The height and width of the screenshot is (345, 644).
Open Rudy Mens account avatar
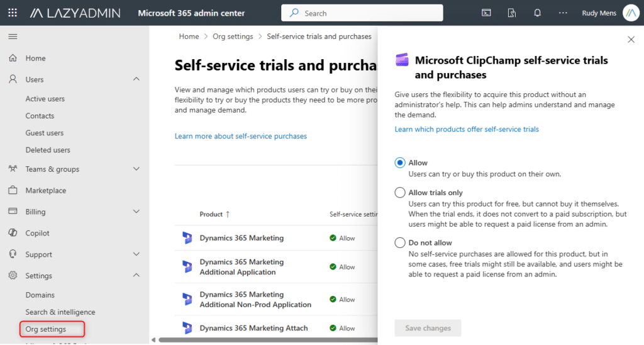tap(631, 13)
